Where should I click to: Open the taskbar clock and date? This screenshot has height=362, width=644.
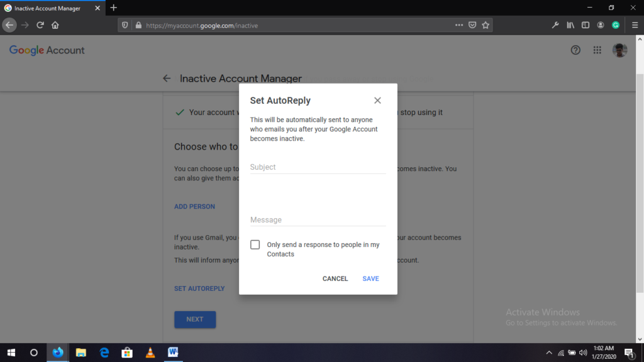click(604, 353)
